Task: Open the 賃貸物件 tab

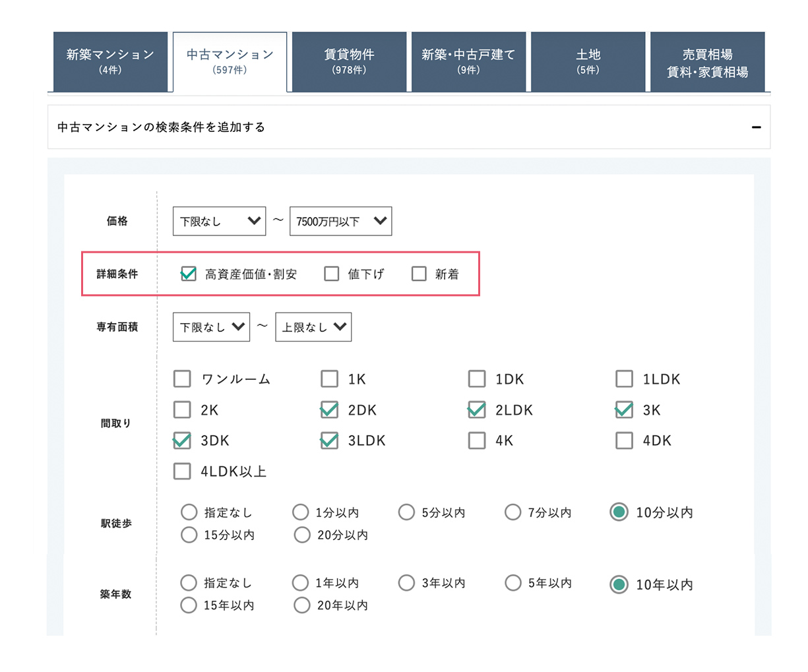Action: point(349,62)
